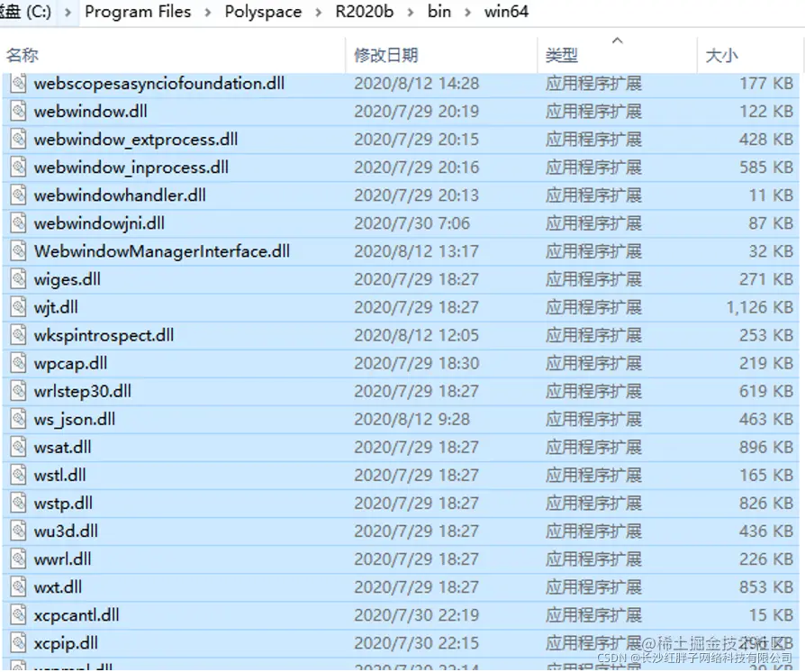
Task: Click the webwindow.dll file icon
Action: (x=19, y=111)
